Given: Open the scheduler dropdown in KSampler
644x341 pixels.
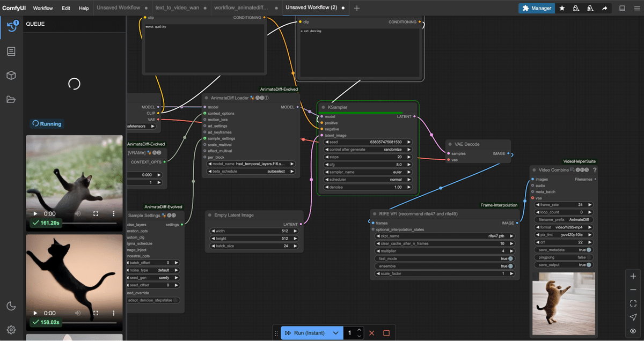Looking at the screenshot, I should click(x=368, y=180).
